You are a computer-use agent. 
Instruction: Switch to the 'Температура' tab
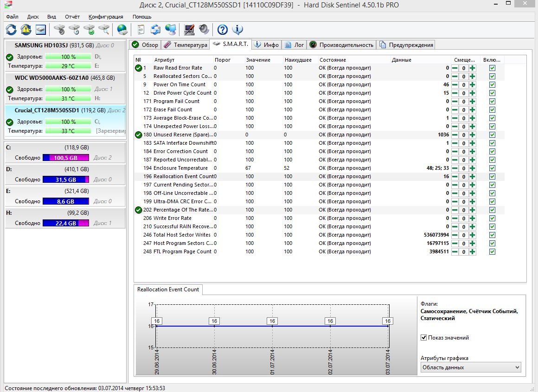click(x=186, y=45)
